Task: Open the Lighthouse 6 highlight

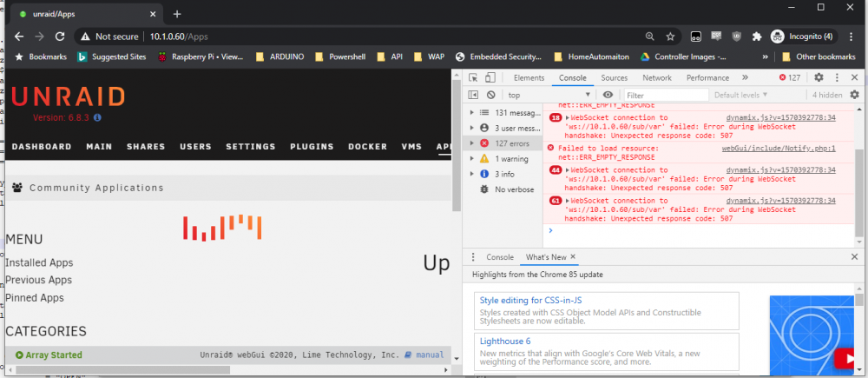Action: coord(505,342)
